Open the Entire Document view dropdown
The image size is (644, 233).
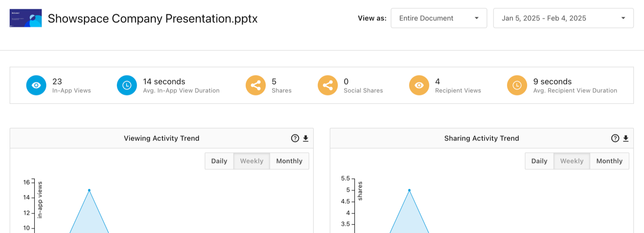tap(439, 18)
